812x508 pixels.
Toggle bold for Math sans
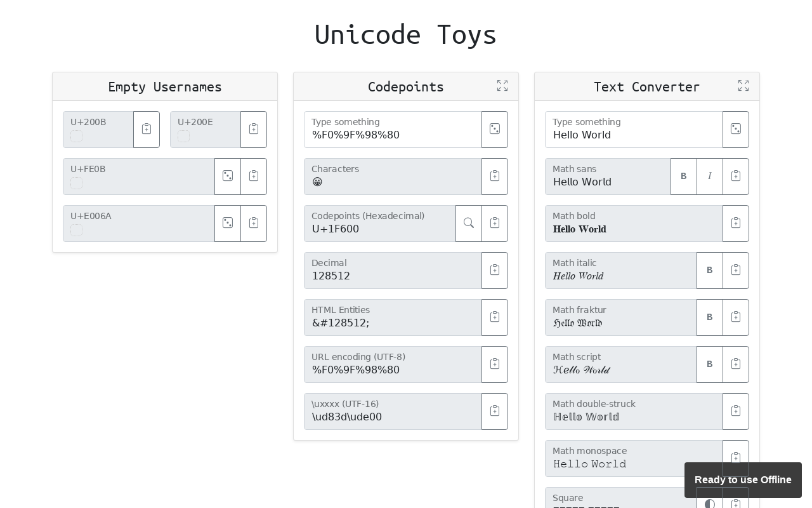click(684, 177)
